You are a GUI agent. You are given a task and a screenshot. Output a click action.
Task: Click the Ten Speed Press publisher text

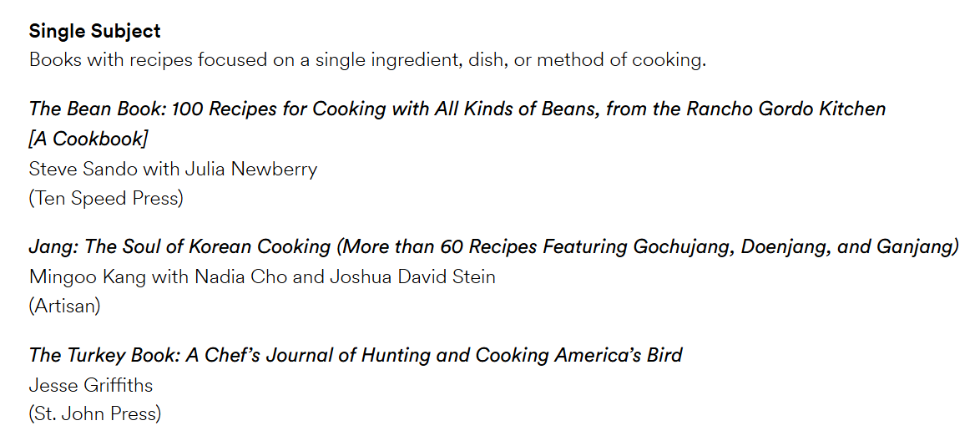click(x=106, y=199)
